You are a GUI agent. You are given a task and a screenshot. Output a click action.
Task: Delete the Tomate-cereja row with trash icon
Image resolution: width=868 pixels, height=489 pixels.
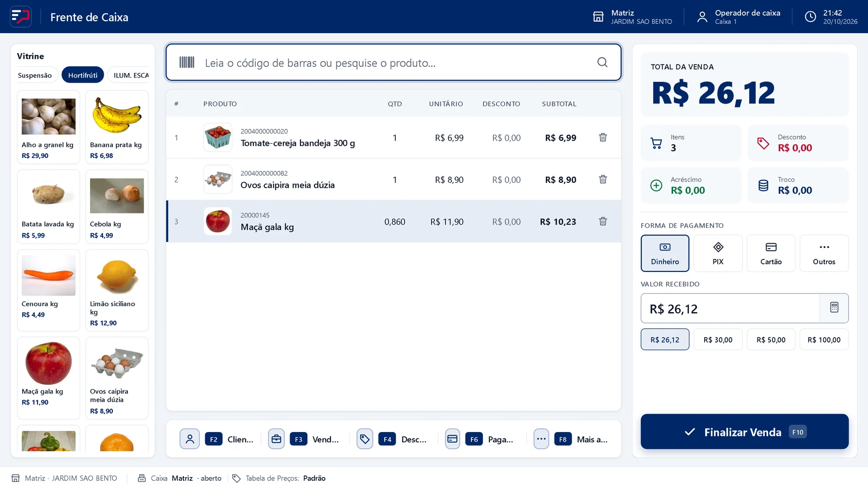coord(603,137)
